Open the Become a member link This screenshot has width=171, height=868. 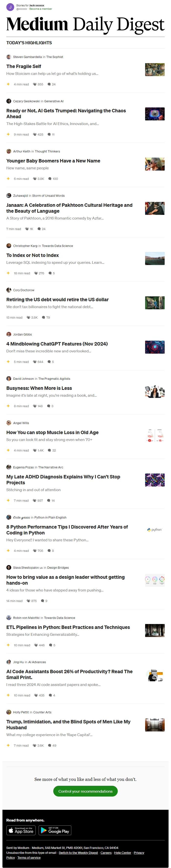click(41, 9)
